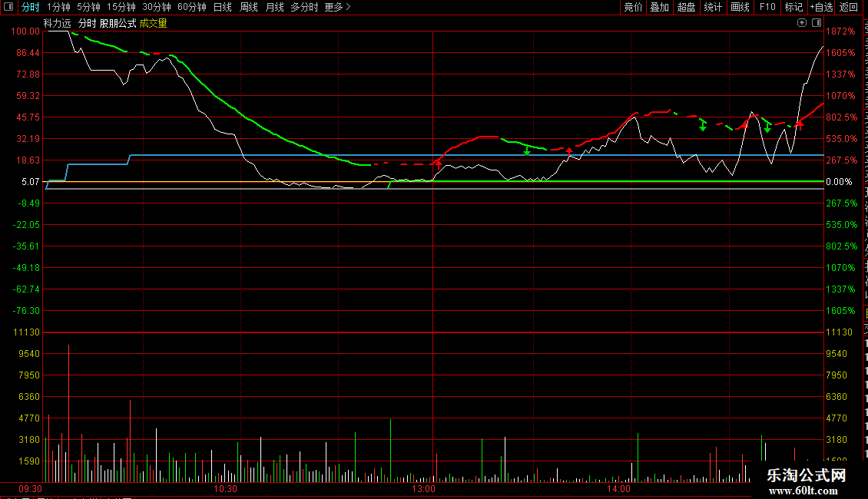868x499 pixels.
Task: Click the 10:30 time axis label
Action: coord(225,489)
